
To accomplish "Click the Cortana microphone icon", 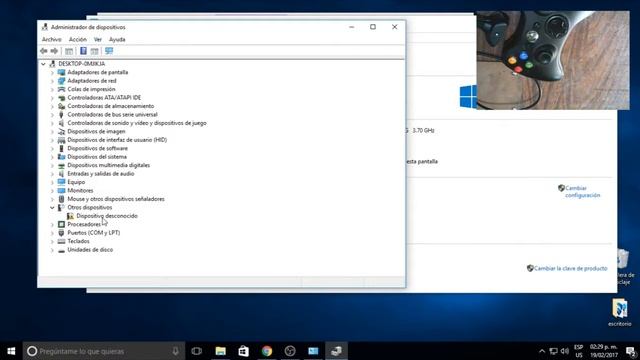I will (176, 351).
